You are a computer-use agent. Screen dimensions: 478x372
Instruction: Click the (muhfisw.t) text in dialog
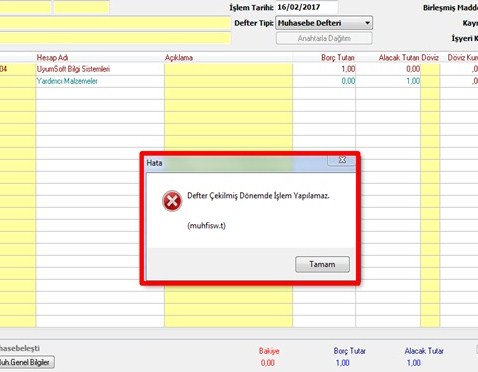[206, 226]
